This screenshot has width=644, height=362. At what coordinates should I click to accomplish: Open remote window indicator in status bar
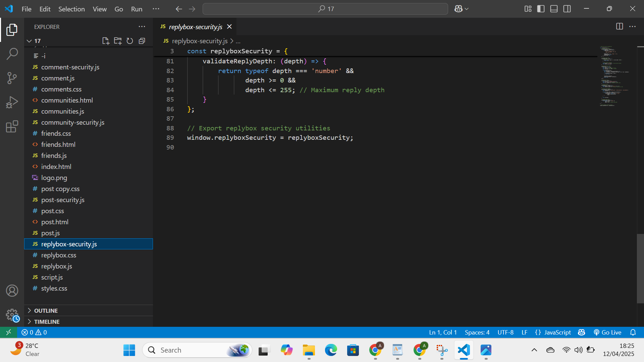pyautogui.click(x=9, y=332)
